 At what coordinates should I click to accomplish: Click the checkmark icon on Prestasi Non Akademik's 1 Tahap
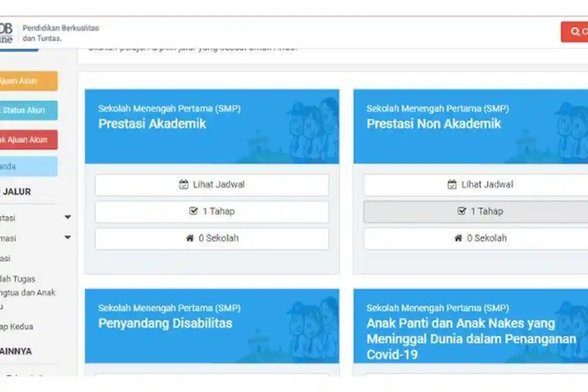coord(461,211)
